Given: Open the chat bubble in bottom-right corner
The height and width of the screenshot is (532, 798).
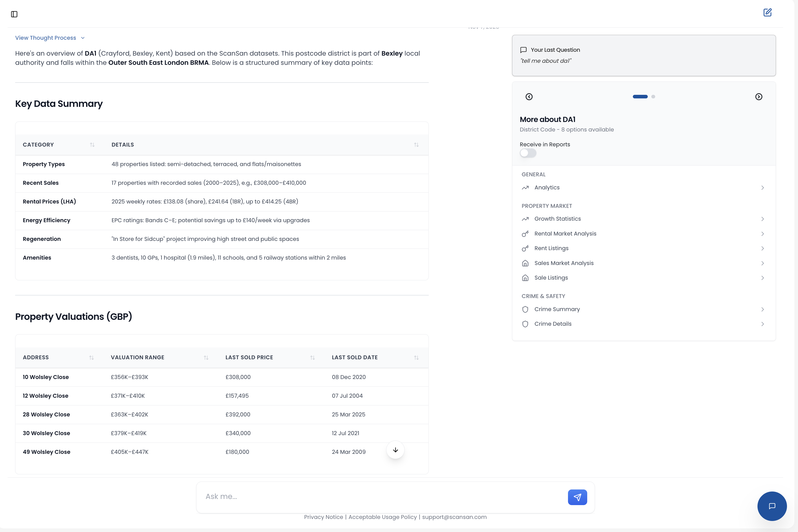Looking at the screenshot, I should pyautogui.click(x=772, y=506).
